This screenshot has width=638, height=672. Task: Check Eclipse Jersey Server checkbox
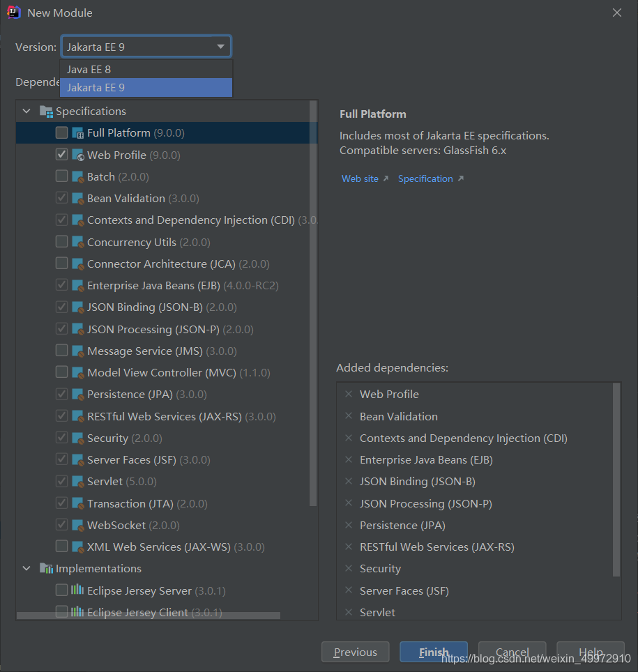(x=62, y=590)
